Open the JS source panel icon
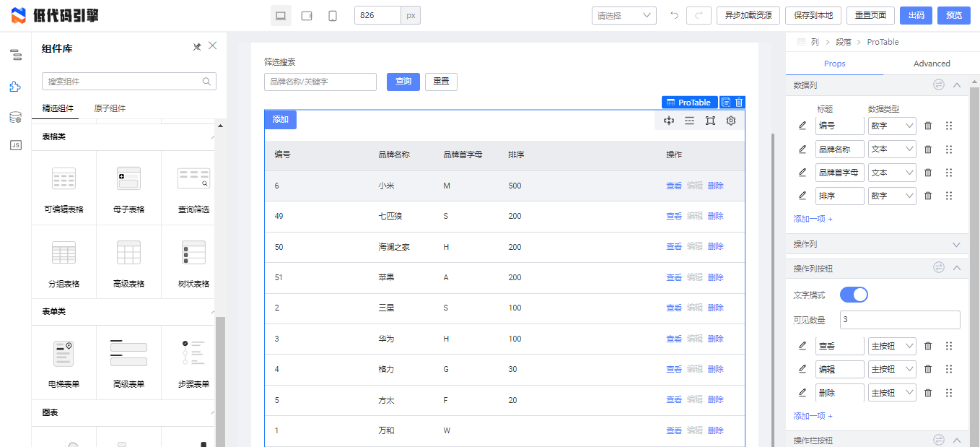The image size is (980, 447). [15, 145]
